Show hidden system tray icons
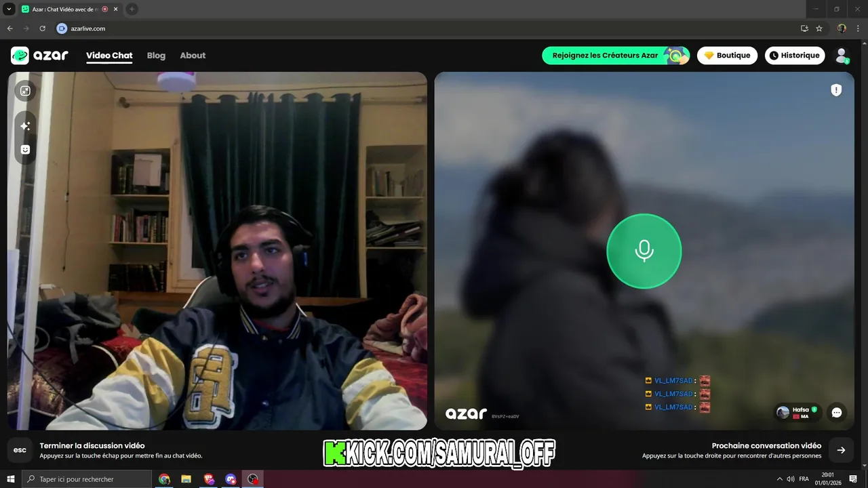The width and height of the screenshot is (868, 488). [x=779, y=479]
